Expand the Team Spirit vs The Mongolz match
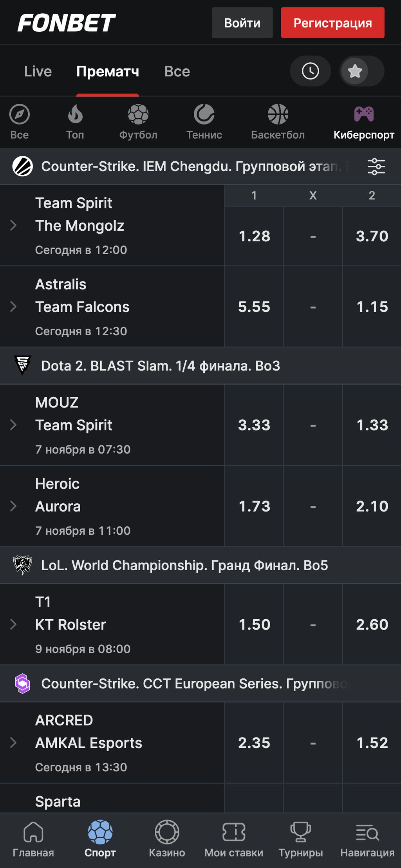The width and height of the screenshot is (401, 868). coord(13,225)
